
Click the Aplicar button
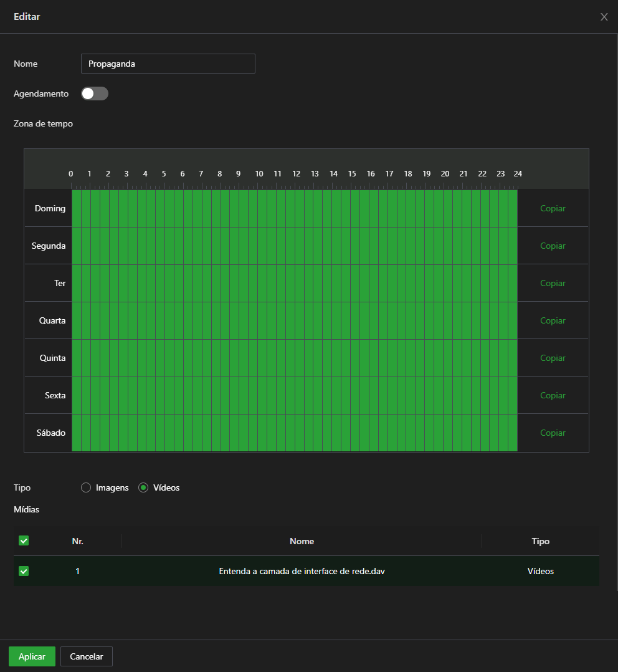click(x=32, y=656)
